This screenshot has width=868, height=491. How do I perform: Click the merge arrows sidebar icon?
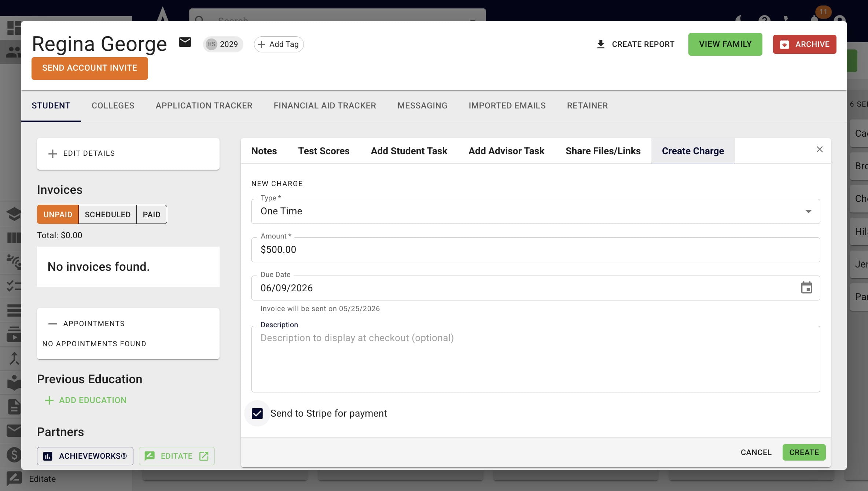tap(14, 358)
